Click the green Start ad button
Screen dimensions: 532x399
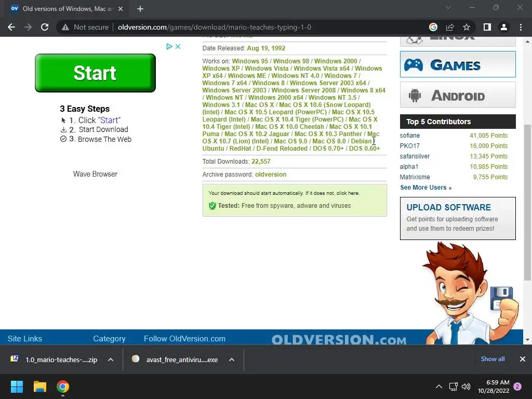[96, 73]
